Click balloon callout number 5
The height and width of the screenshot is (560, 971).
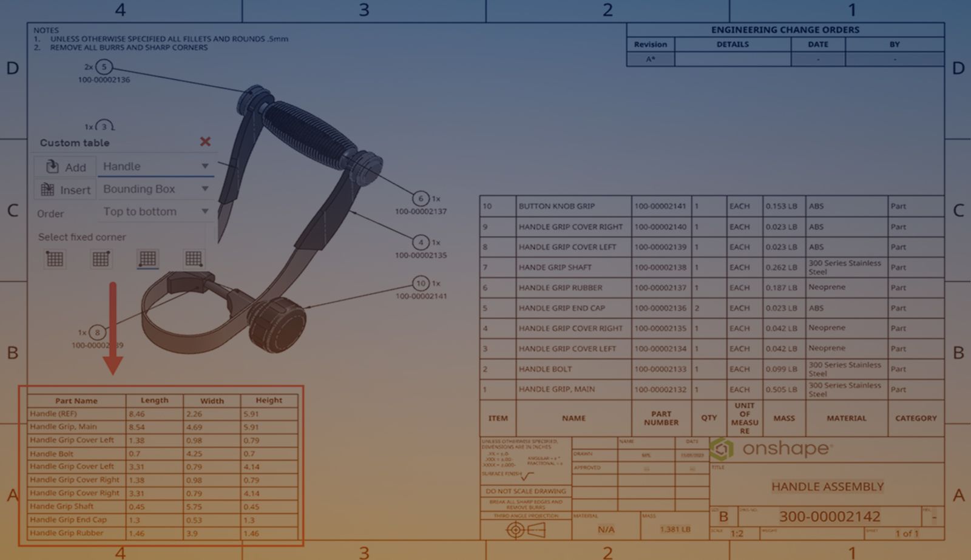(104, 67)
